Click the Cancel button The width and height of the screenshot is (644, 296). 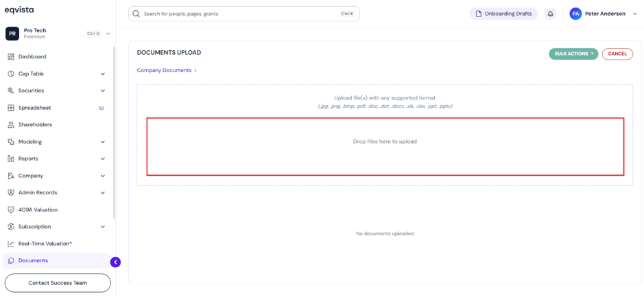coord(617,54)
